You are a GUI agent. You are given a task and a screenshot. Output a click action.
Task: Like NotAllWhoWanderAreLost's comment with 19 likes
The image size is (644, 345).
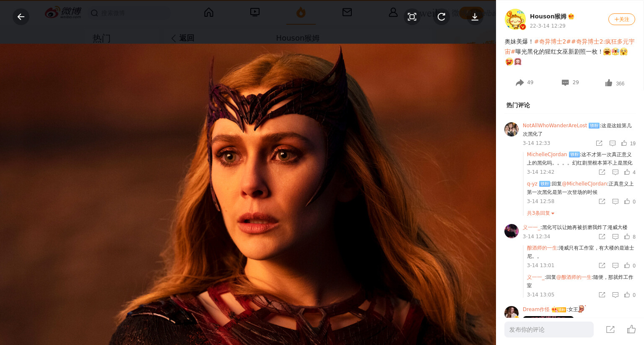pyautogui.click(x=628, y=143)
